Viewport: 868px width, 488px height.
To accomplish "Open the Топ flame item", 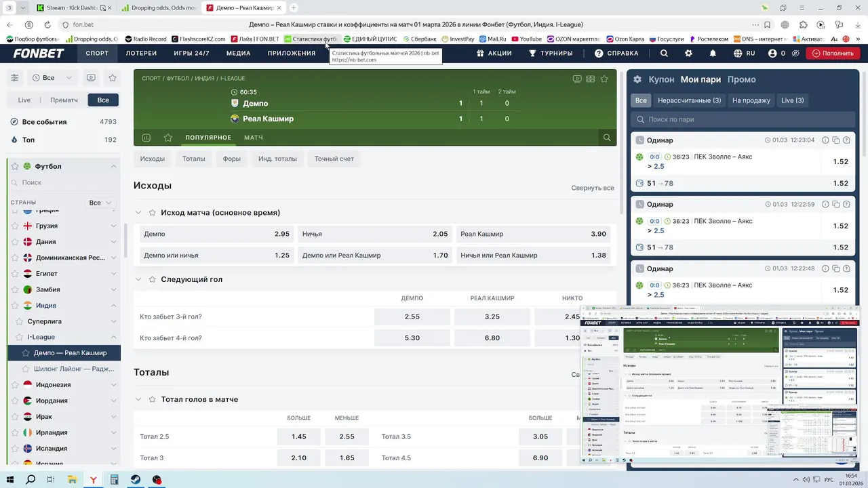I will 64,140.
